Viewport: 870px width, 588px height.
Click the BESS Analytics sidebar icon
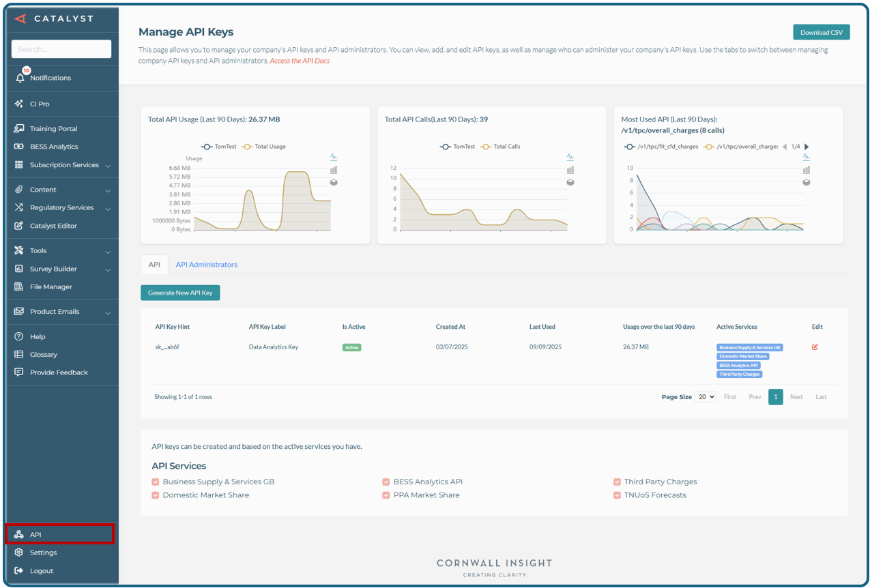[x=19, y=147]
